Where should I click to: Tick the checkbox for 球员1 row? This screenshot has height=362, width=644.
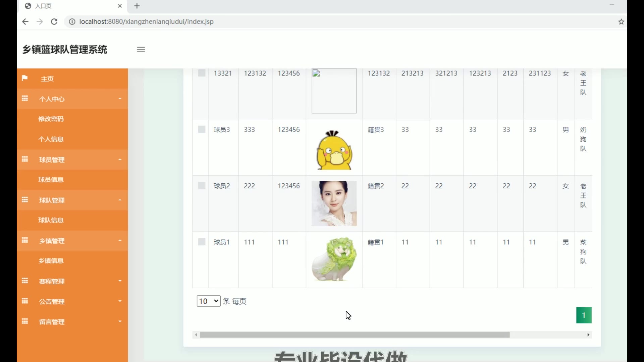pos(202,242)
